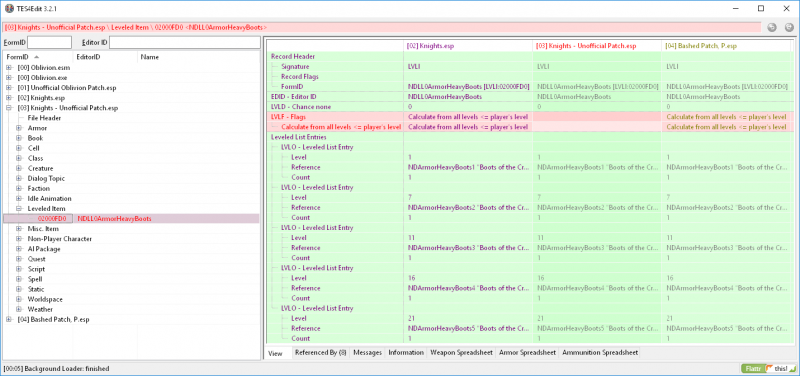Click the Signature row label
This screenshot has height=376, width=800.
295,66
